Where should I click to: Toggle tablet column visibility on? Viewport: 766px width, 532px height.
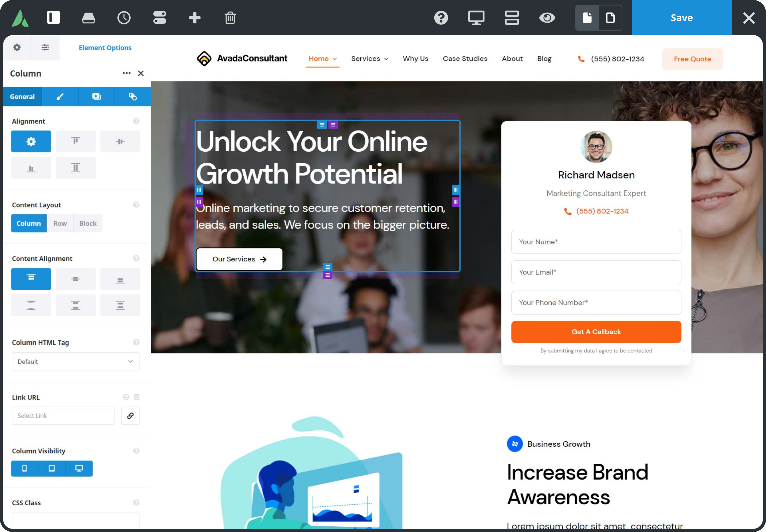(x=51, y=468)
